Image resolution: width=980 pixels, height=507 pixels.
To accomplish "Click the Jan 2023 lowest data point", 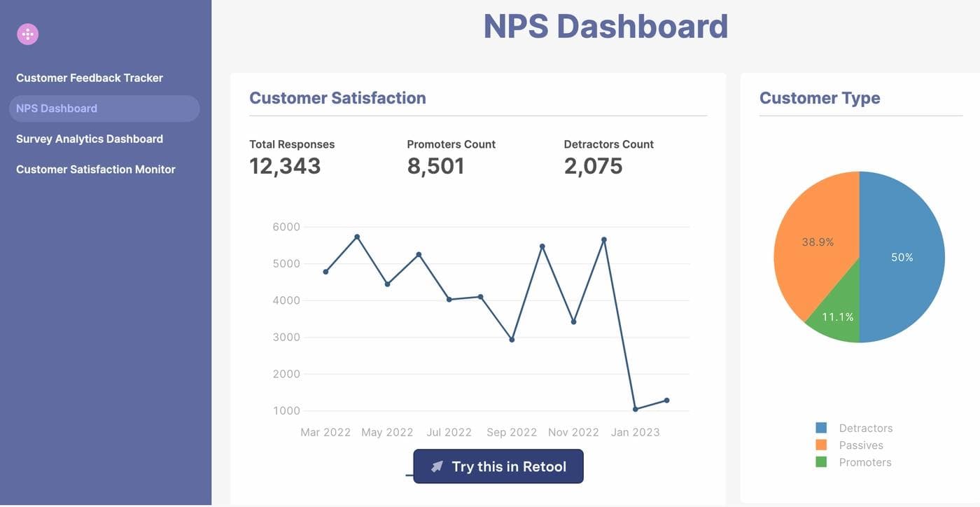I will click(x=636, y=409).
